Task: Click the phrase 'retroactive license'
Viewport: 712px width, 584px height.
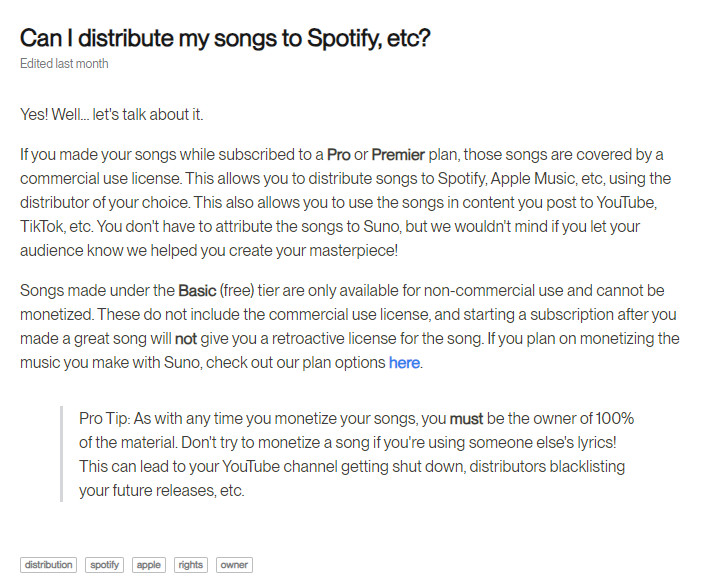Action: click(312, 339)
